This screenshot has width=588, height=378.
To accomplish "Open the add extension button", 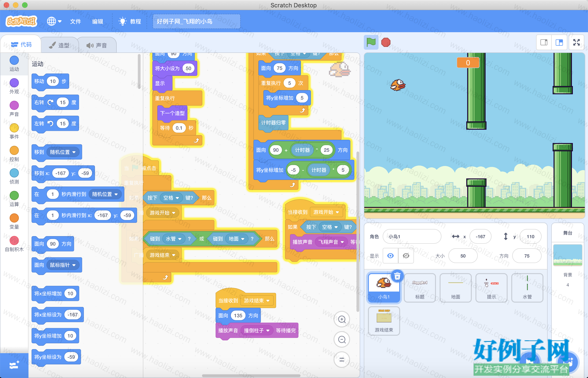I will click(x=14, y=365).
